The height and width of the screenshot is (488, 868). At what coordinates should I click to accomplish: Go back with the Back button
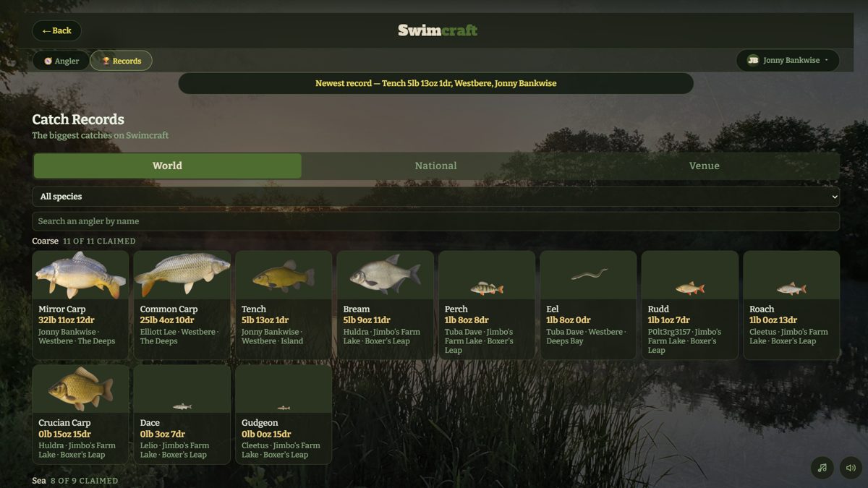coord(56,30)
